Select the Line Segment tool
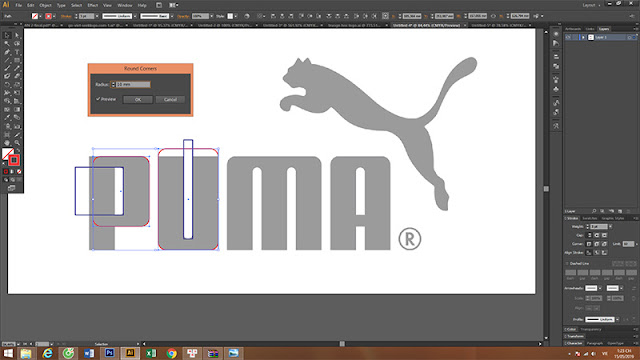The image size is (640, 360). (7, 60)
